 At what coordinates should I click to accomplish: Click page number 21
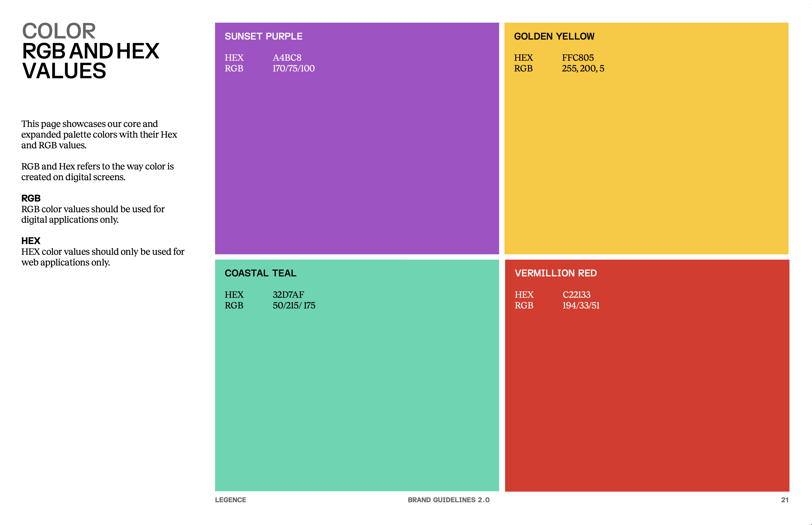[784, 500]
